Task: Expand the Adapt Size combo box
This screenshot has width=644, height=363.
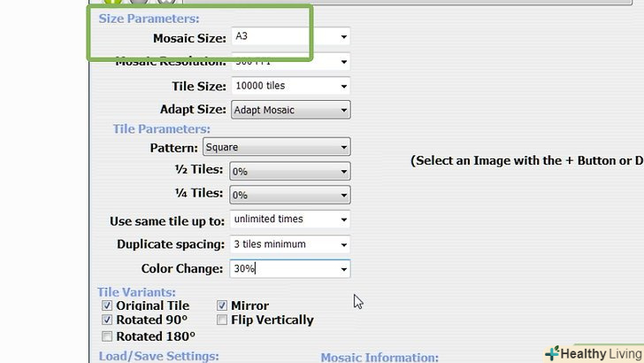Action: tap(343, 111)
